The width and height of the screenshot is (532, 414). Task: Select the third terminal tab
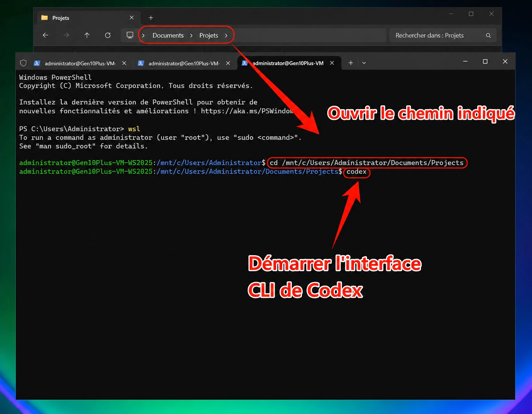point(289,63)
